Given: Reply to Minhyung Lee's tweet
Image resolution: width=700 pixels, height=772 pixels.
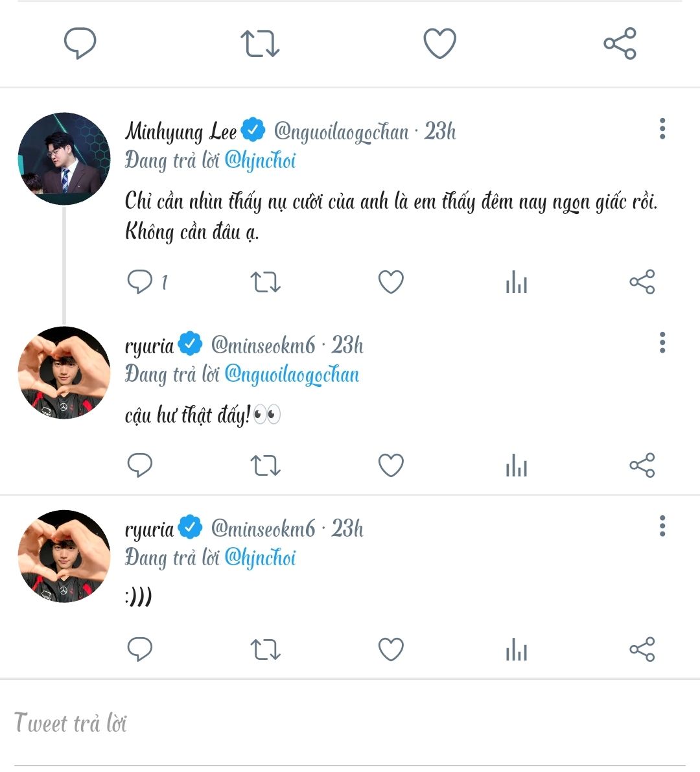Looking at the screenshot, I should pyautogui.click(x=139, y=282).
